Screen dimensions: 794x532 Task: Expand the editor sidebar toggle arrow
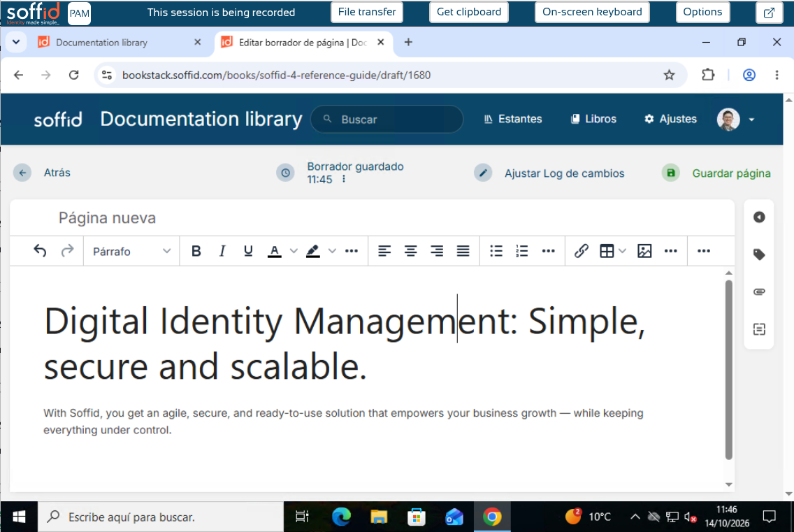coord(759,217)
